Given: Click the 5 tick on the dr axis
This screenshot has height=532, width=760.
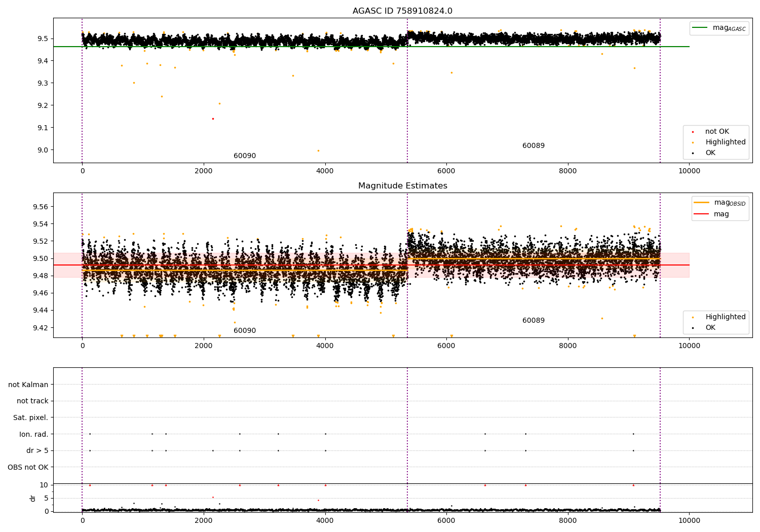Looking at the screenshot, I should pos(47,499).
